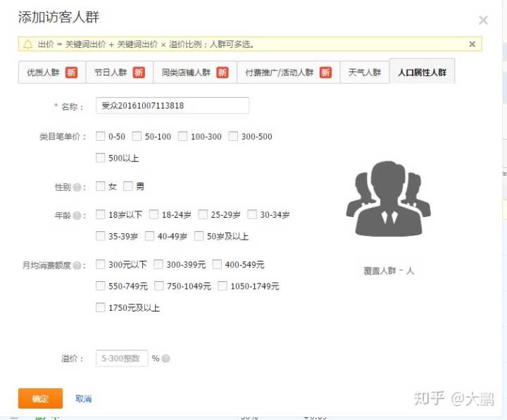Image resolution: width=507 pixels, height=420 pixels.
Task: Click the 覆盖人群 people group icon
Action: tap(387, 199)
